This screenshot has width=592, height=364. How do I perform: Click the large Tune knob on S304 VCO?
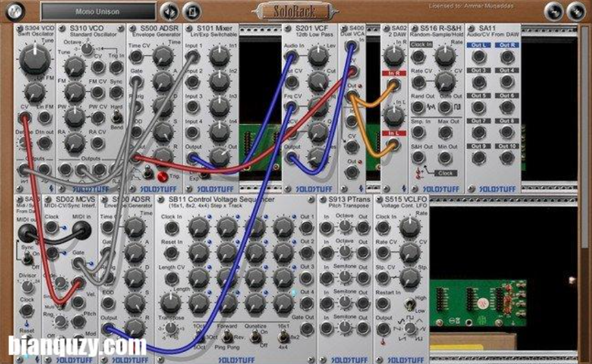pyautogui.click(x=35, y=59)
